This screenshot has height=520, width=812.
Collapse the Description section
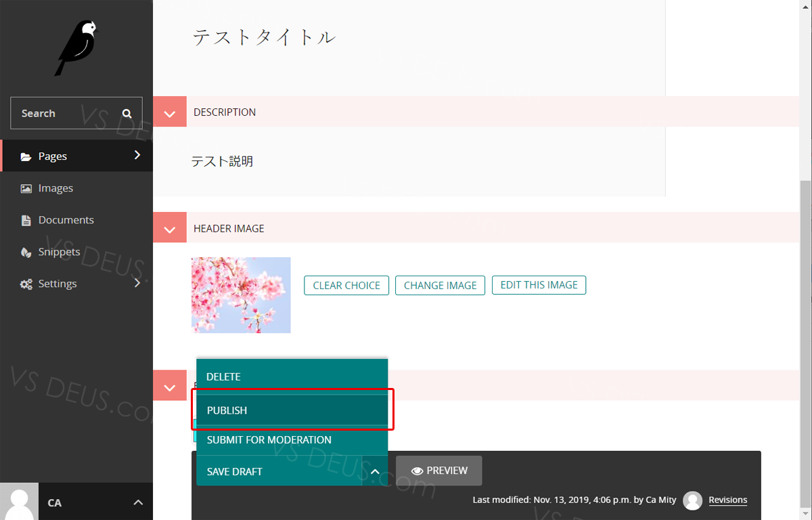(170, 112)
